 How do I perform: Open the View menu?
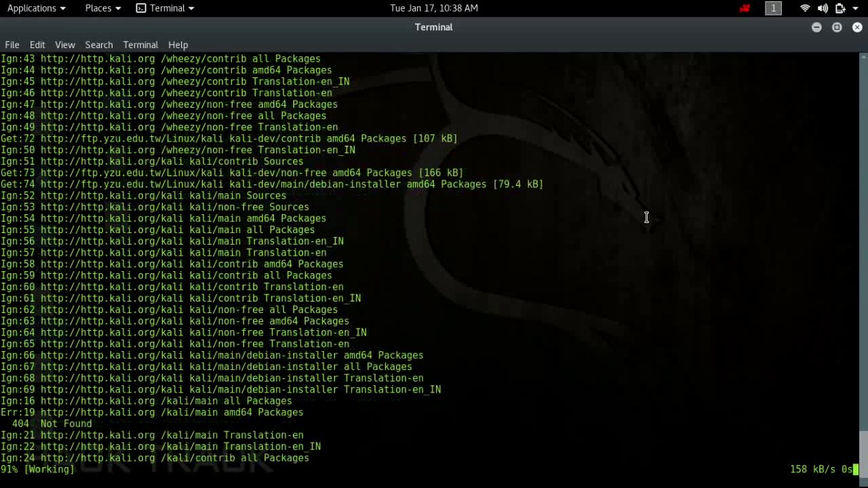point(65,45)
